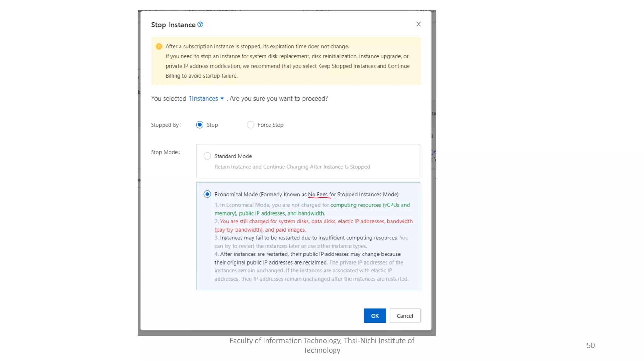644x362 pixels.
Task: Open the 1Instances selection link
Action: 203,98
